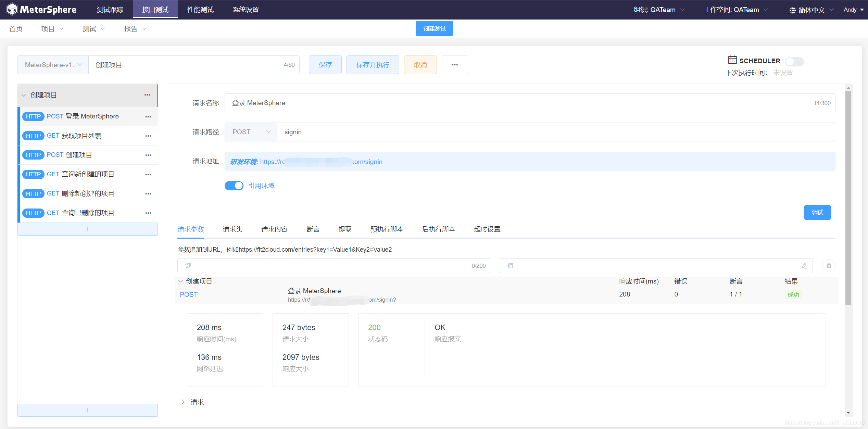This screenshot has height=429, width=868.
Task: Open more menu for GET 查询新创建的项目 request
Action: point(148,175)
